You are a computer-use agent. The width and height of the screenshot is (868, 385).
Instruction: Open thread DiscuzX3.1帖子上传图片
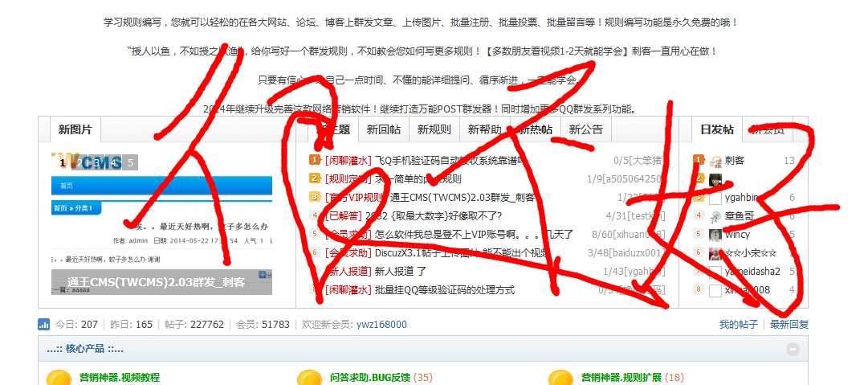(461, 253)
